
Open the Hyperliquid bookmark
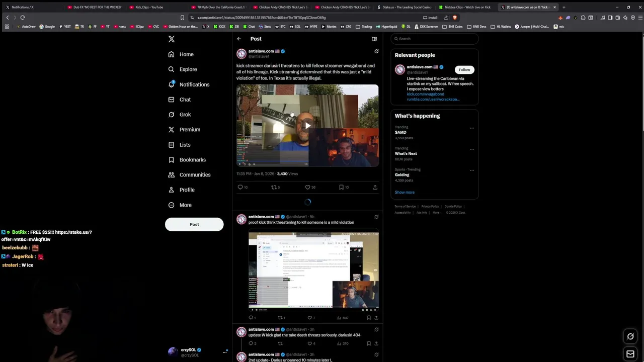coord(386,27)
